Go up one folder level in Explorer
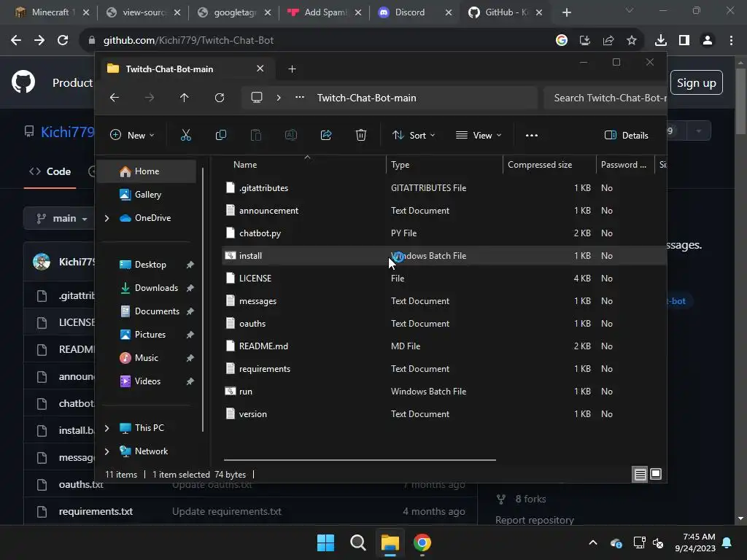This screenshot has width=747, height=560. 185,98
